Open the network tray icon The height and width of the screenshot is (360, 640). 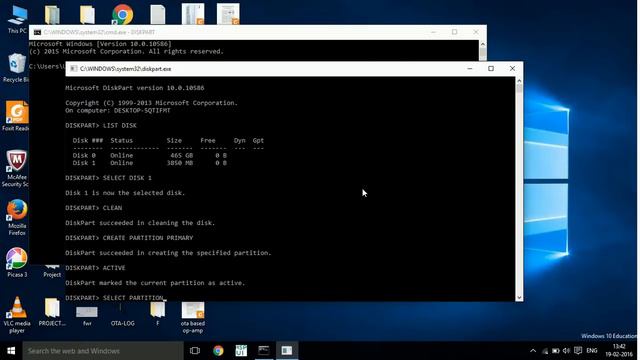click(545, 351)
